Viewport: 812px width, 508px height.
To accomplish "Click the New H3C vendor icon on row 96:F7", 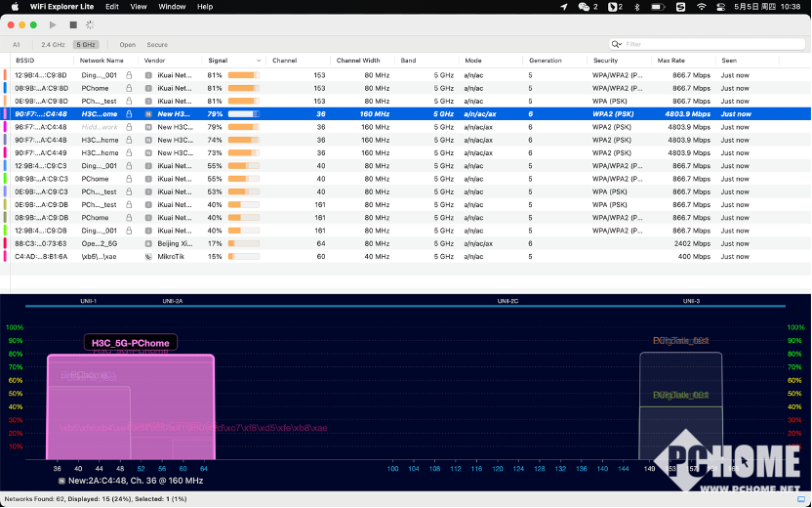I will pos(148,127).
